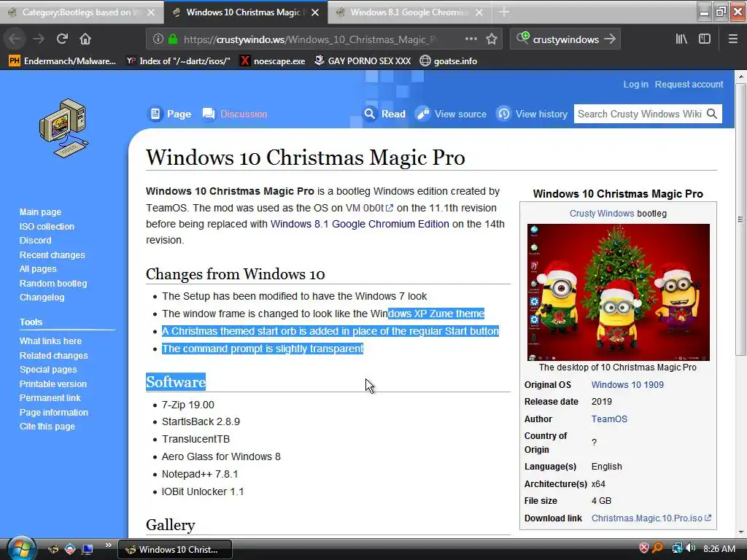Viewport: 747px width, 560px height.
Task: Open Printable version link
Action: tap(53, 384)
